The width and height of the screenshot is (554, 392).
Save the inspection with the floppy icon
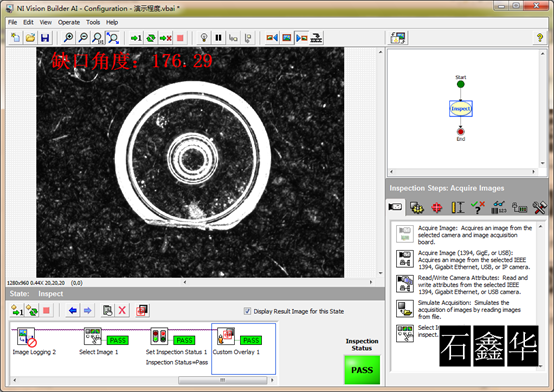(x=45, y=38)
